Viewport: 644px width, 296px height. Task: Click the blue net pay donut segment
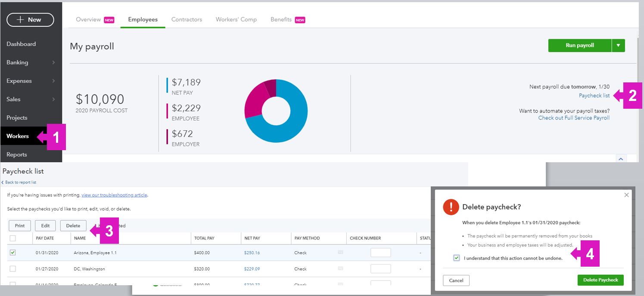(x=293, y=129)
